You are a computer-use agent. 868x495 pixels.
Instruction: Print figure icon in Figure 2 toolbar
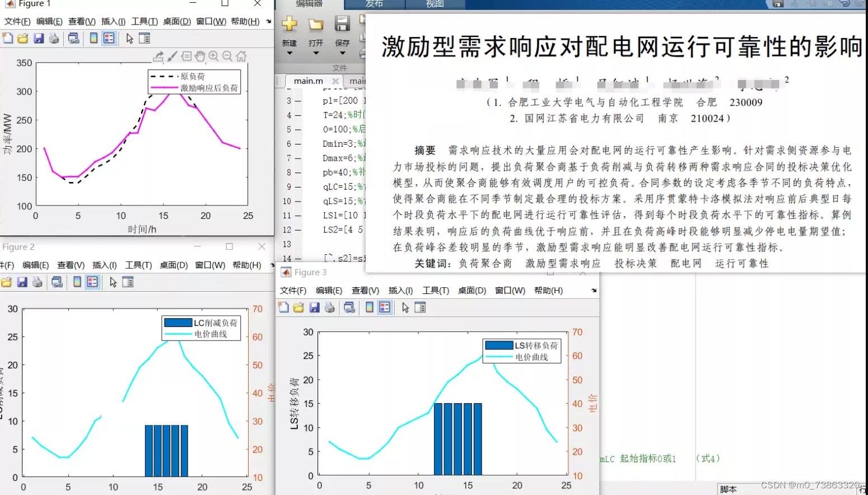point(38,282)
